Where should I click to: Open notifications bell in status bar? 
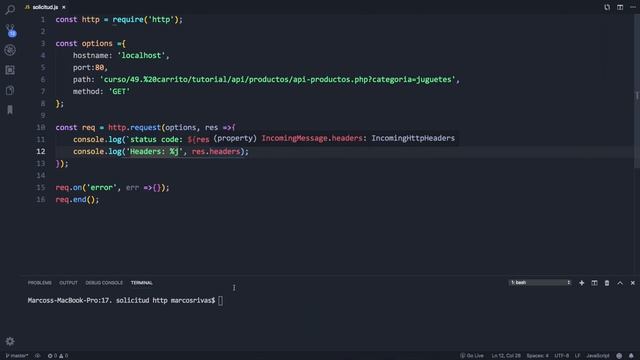point(631,356)
